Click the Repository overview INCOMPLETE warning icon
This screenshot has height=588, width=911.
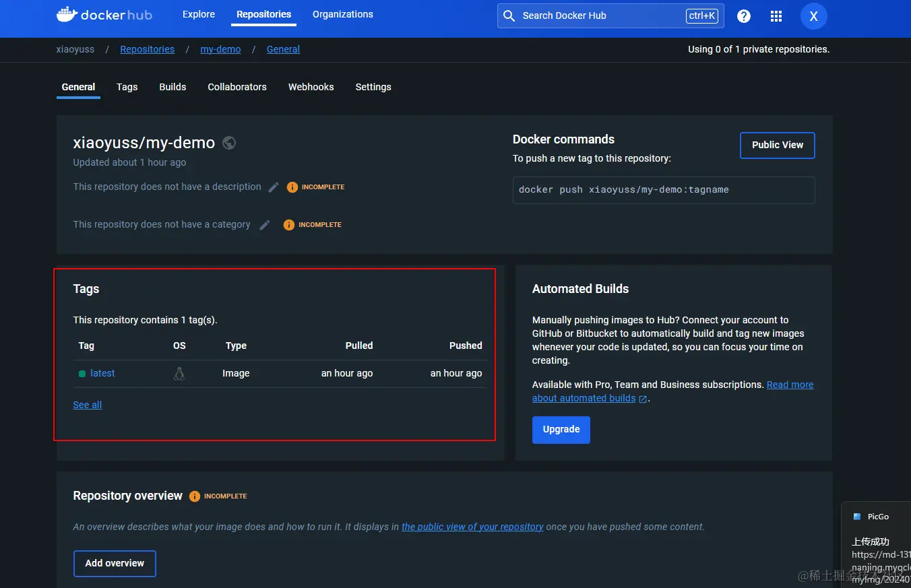[195, 496]
